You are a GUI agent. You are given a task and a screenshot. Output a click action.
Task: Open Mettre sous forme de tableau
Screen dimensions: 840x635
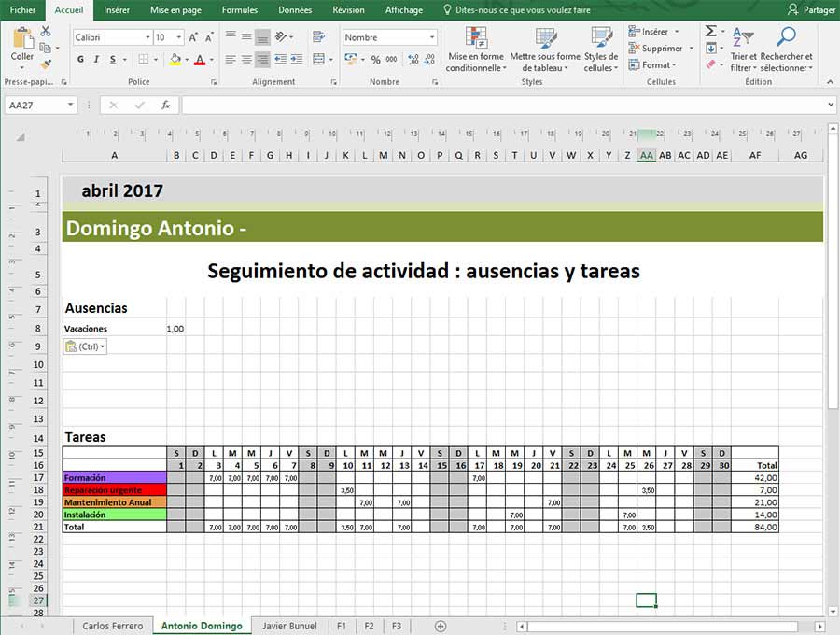click(545, 49)
